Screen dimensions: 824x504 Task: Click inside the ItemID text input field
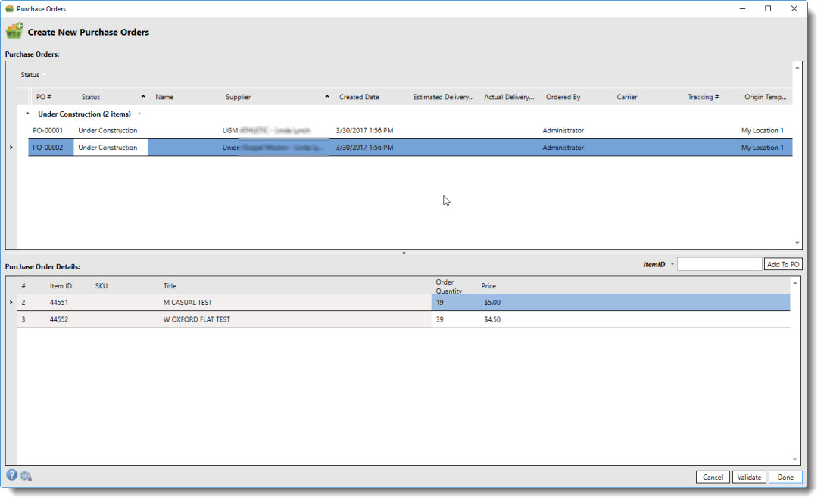[x=719, y=263]
